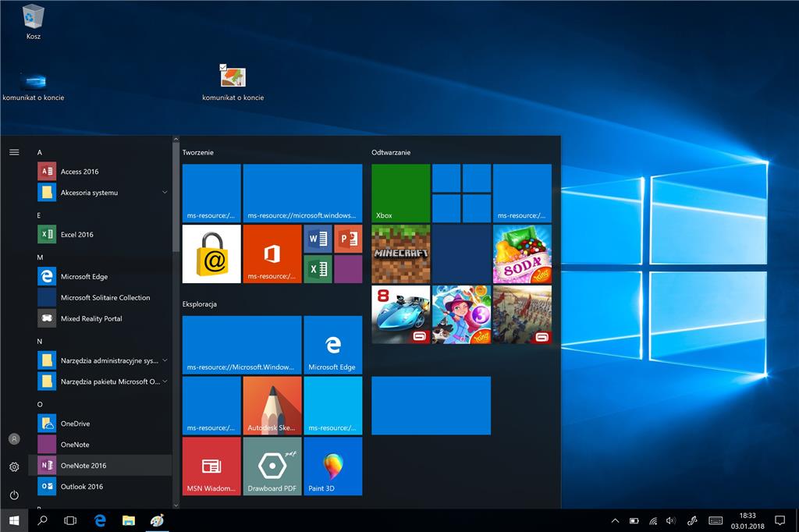Open the Candy Crush Soda tile
The height and width of the screenshot is (532, 799).
(522, 254)
